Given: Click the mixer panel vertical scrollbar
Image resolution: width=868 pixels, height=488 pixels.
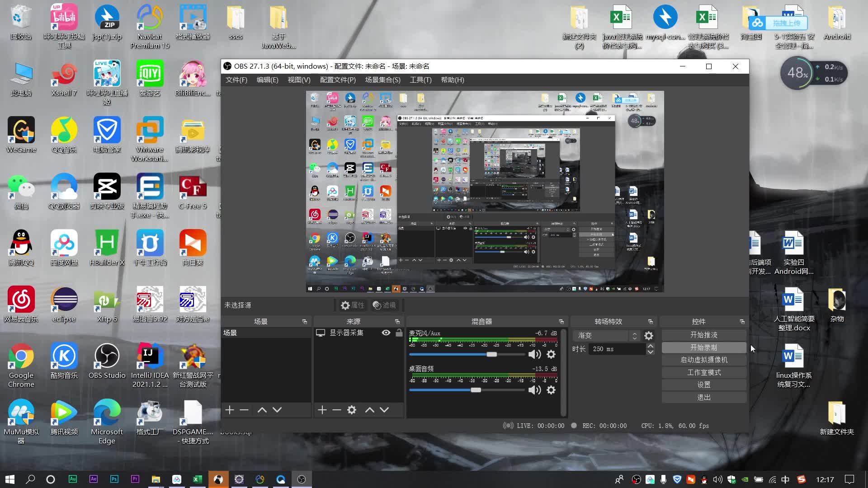Looking at the screenshot, I should pyautogui.click(x=563, y=372).
